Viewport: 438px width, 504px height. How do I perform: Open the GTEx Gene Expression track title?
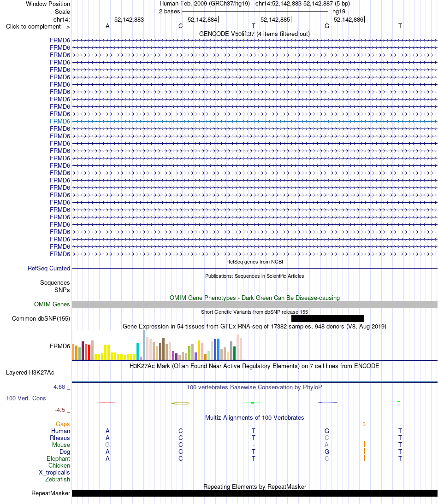coord(255,327)
